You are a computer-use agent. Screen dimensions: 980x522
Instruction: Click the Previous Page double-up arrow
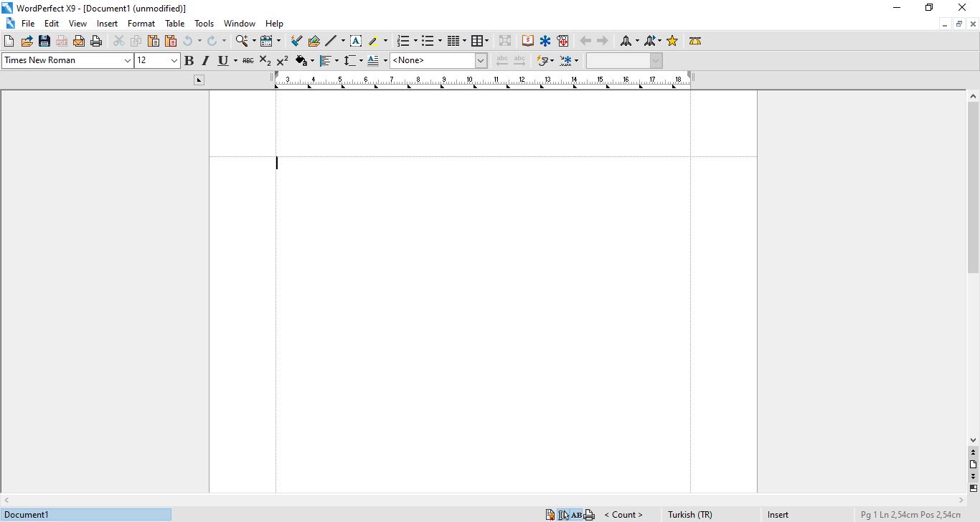974,453
